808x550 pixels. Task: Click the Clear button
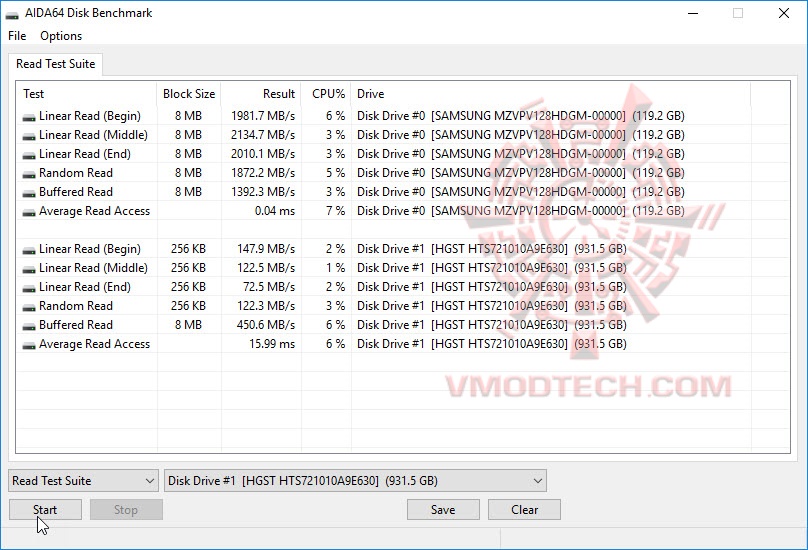point(524,510)
